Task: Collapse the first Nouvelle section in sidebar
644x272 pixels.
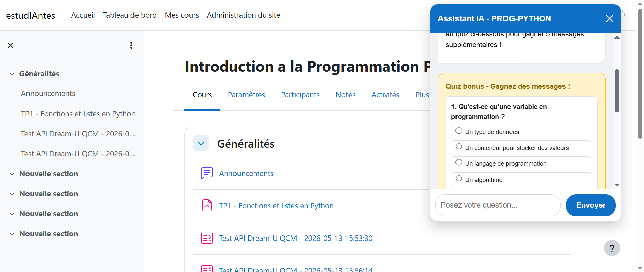Action: [12, 174]
